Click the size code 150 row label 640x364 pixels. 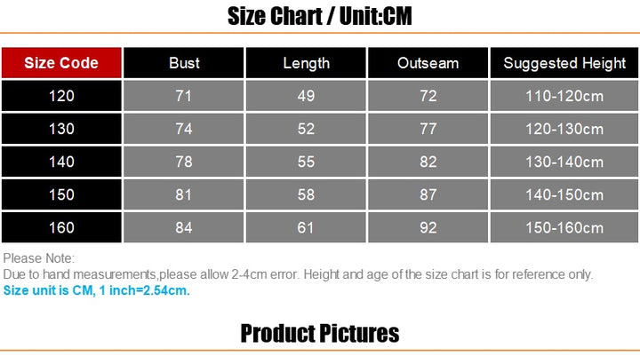click(61, 194)
